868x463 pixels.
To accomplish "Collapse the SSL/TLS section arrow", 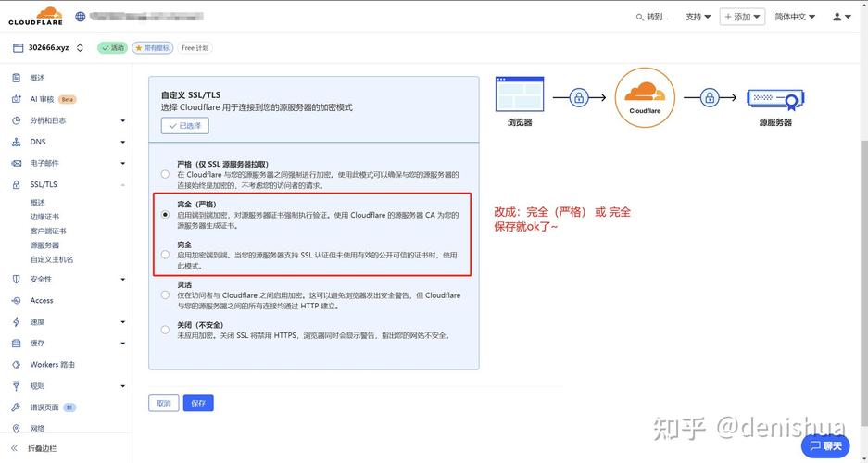I will click(123, 185).
